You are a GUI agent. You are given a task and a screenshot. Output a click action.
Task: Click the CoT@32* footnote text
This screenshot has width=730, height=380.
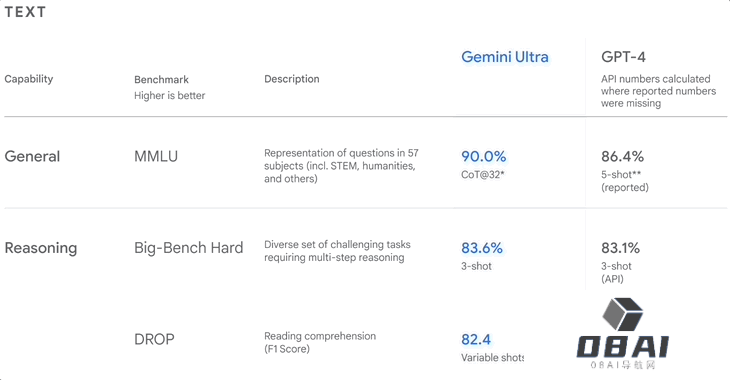483,175
